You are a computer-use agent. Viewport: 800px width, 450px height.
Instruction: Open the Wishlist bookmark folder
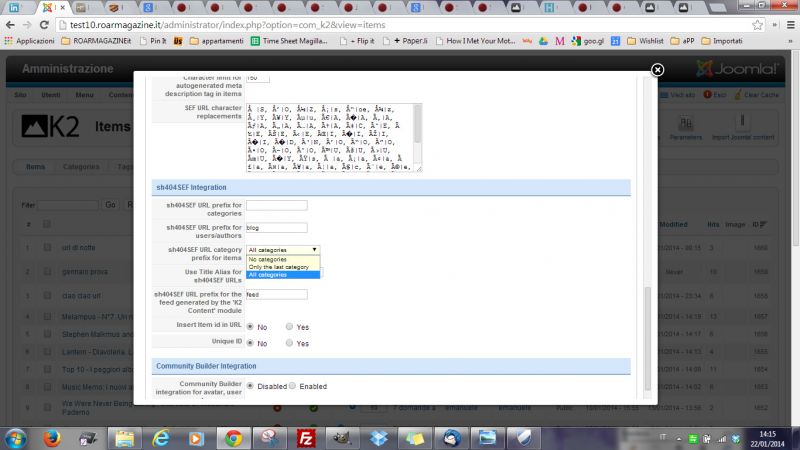coord(645,41)
